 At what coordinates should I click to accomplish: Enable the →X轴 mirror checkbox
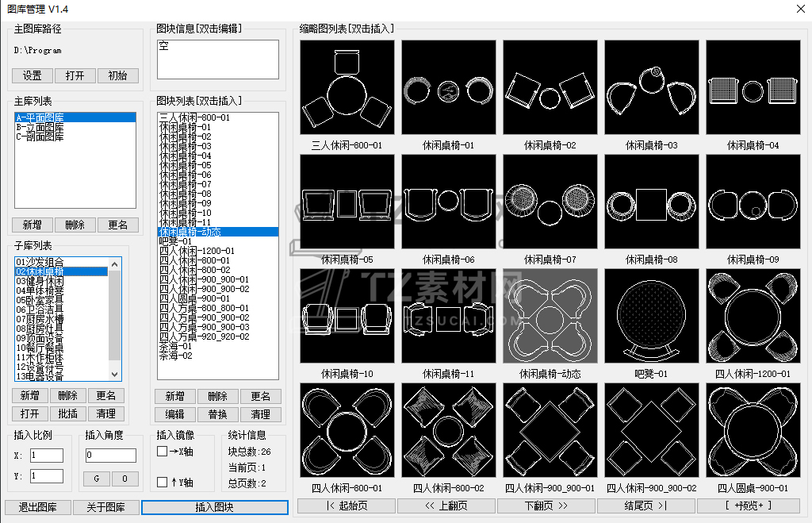(163, 452)
